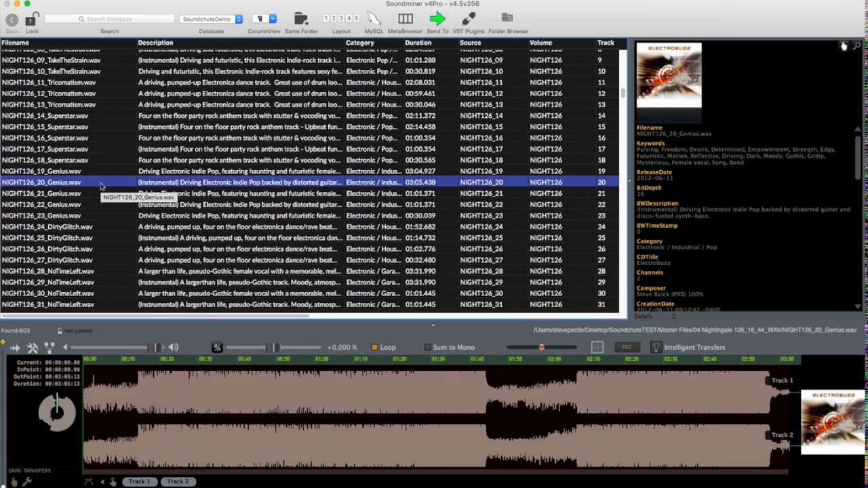Image resolution: width=868 pixels, height=488 pixels.
Task: Select layout preset 2
Action: (334, 18)
